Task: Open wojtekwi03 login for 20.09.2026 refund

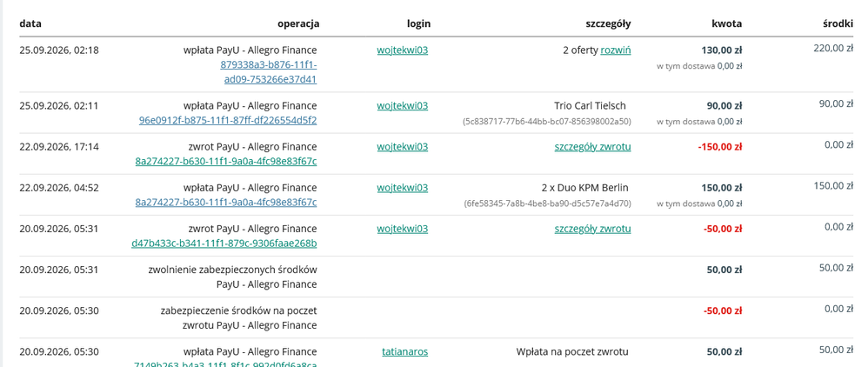Action: (403, 229)
